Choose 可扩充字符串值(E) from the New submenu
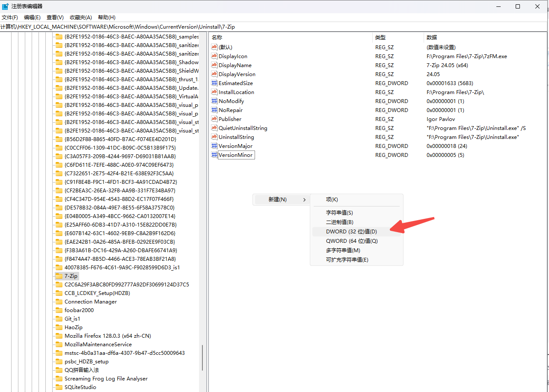Image resolution: width=549 pixels, height=392 pixels. [x=356, y=260]
